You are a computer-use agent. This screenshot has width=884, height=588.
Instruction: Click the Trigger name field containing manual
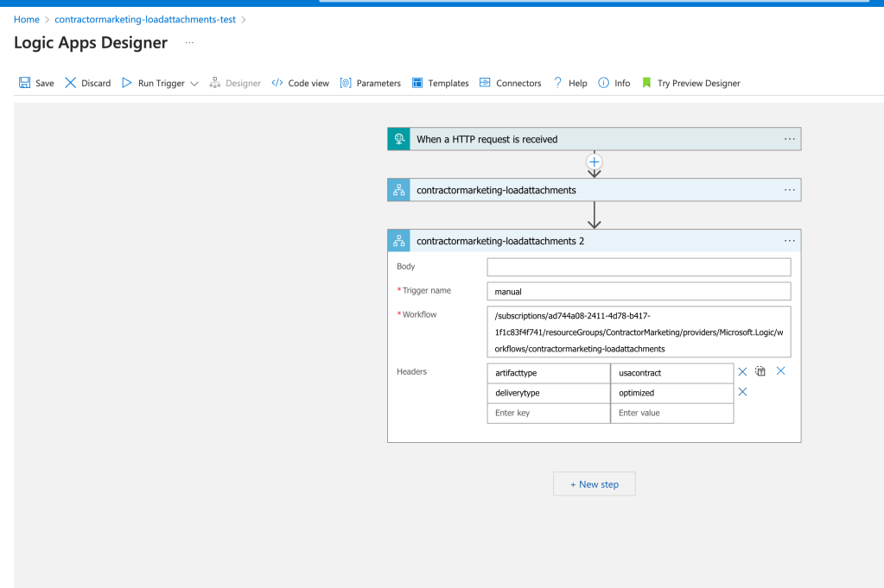coord(639,291)
